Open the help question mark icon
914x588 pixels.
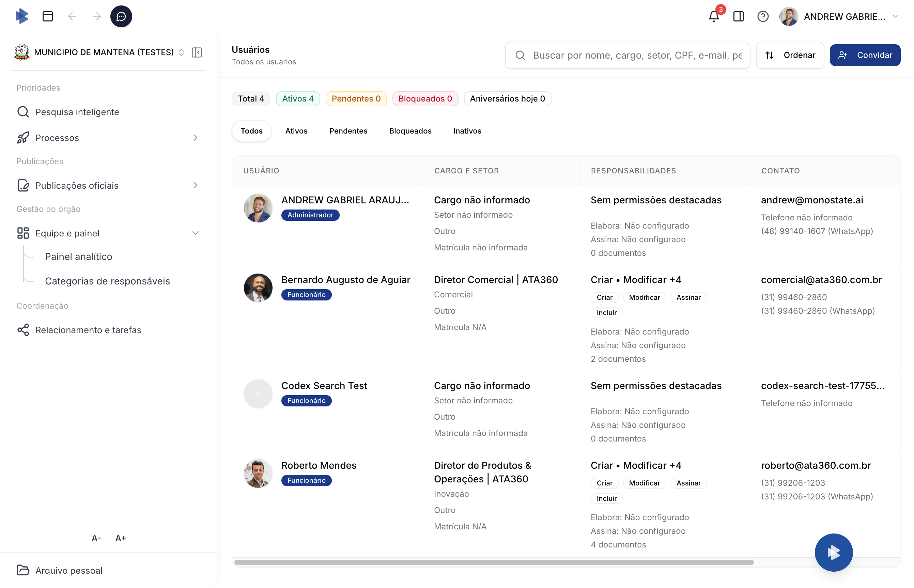[762, 16]
